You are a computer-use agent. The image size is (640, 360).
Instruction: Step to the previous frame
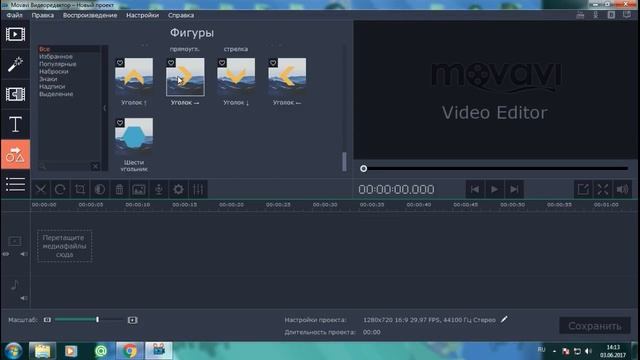coord(475,189)
